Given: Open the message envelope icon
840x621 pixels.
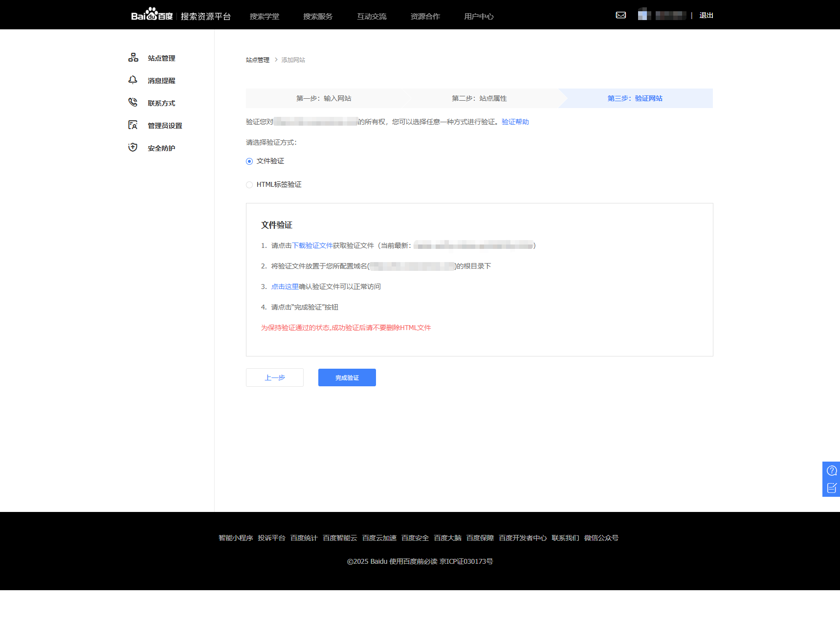Looking at the screenshot, I should (620, 15).
